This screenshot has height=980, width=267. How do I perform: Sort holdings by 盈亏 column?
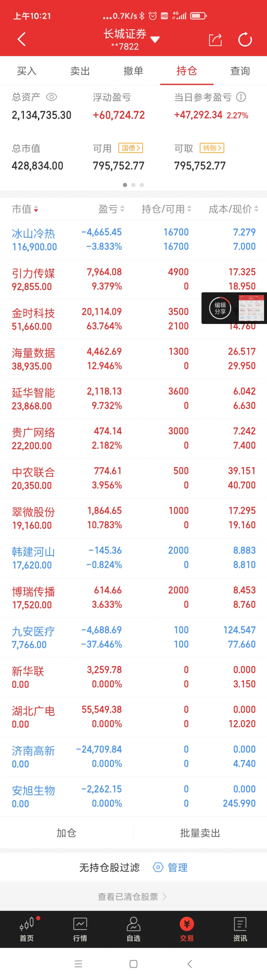(111, 209)
